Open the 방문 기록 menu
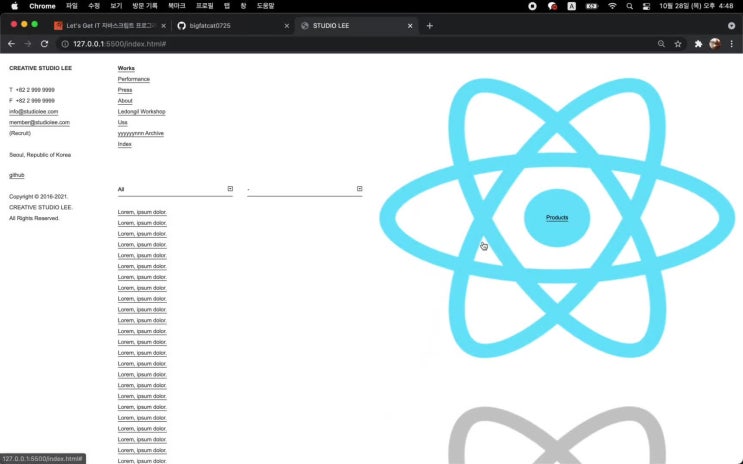 coord(145,6)
